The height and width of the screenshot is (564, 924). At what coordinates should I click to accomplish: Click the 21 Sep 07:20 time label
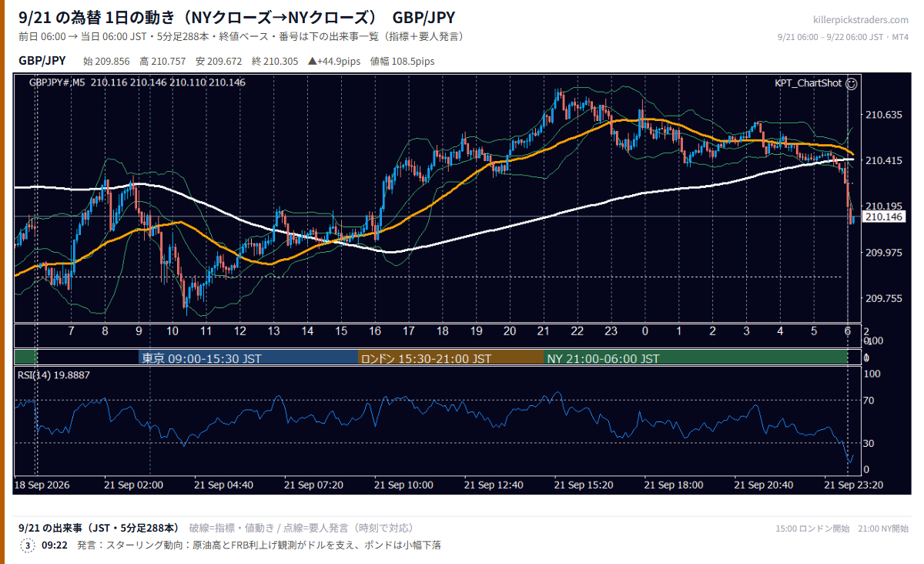[313, 485]
